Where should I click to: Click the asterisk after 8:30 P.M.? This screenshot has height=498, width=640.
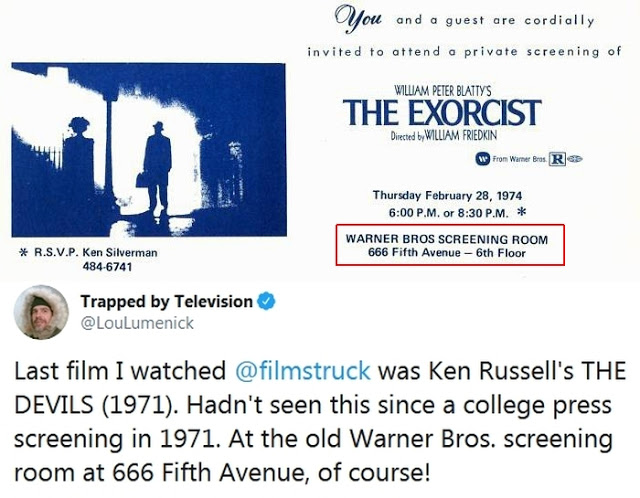pyautogui.click(x=521, y=212)
